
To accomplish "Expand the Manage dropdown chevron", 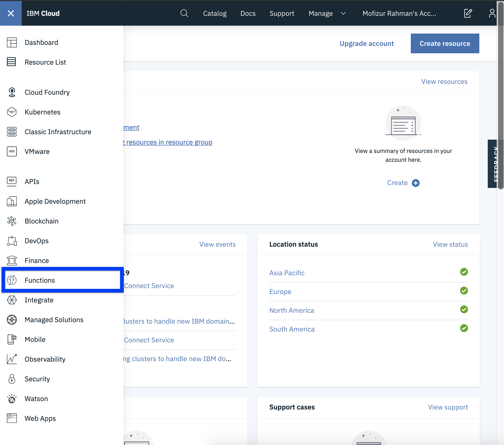I will pos(343,13).
